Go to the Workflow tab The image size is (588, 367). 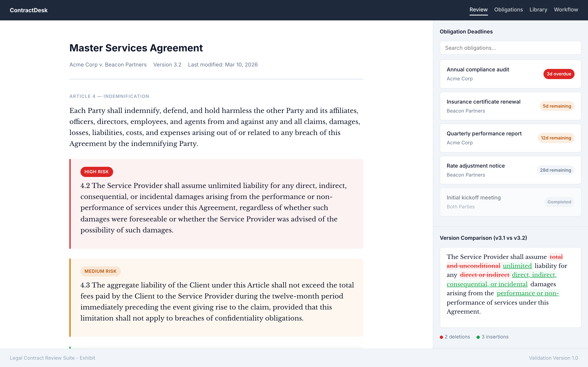(x=566, y=10)
